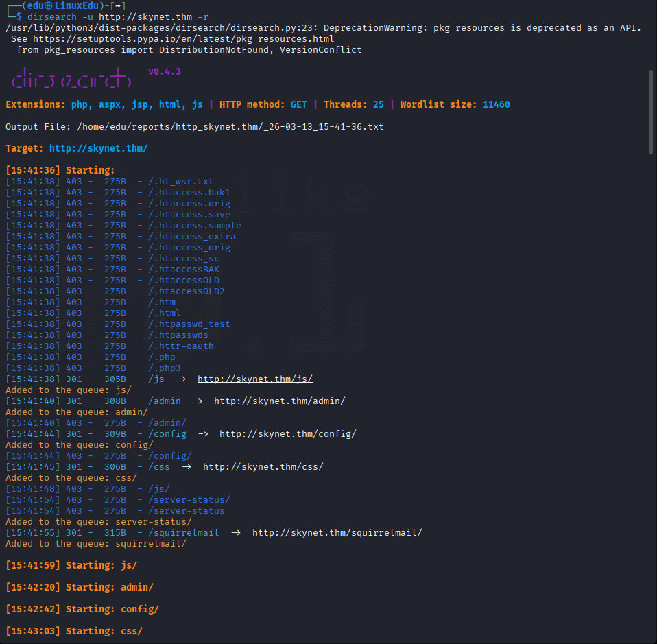This screenshot has width=657, height=644.
Task: Click the Output File report path
Action: click(230, 127)
